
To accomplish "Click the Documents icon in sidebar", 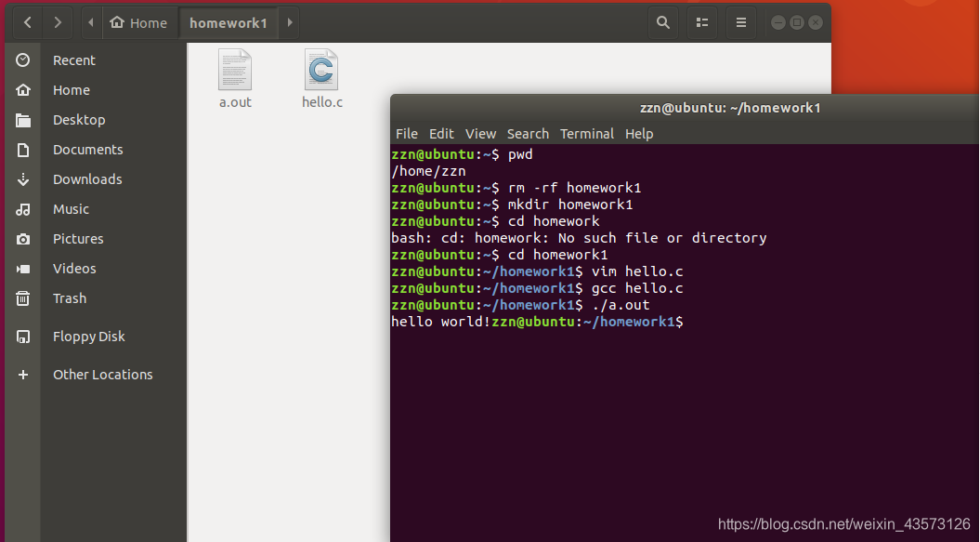I will click(23, 150).
